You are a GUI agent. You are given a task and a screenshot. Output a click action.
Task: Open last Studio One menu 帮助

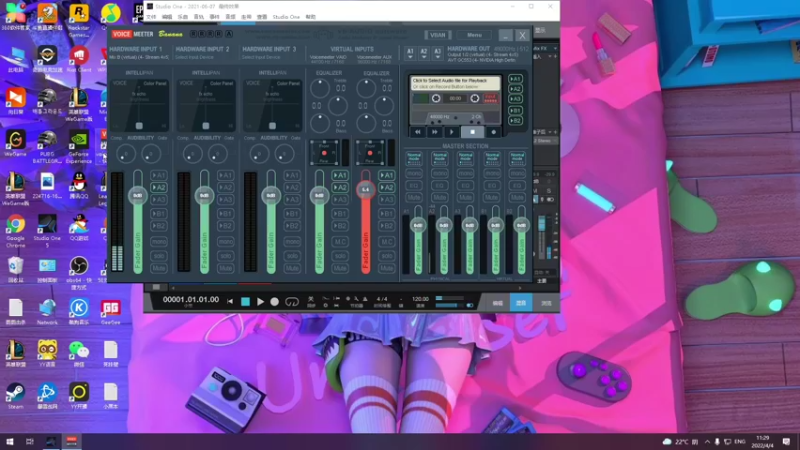pos(311,17)
